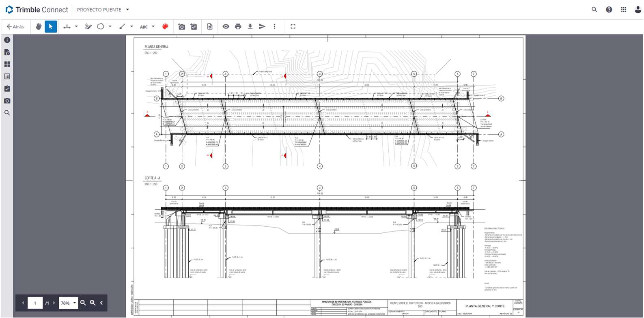Open the apps grid launcher
This screenshot has width=644, height=318.
tap(623, 10)
